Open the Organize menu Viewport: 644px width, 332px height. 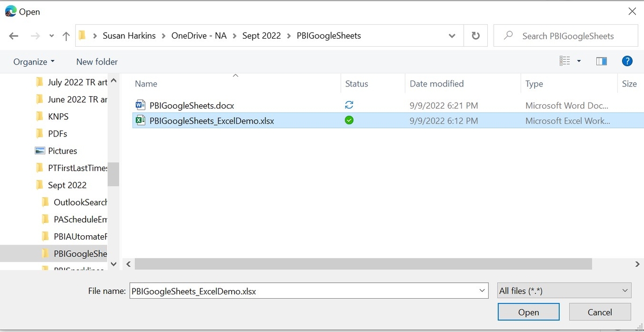point(33,61)
